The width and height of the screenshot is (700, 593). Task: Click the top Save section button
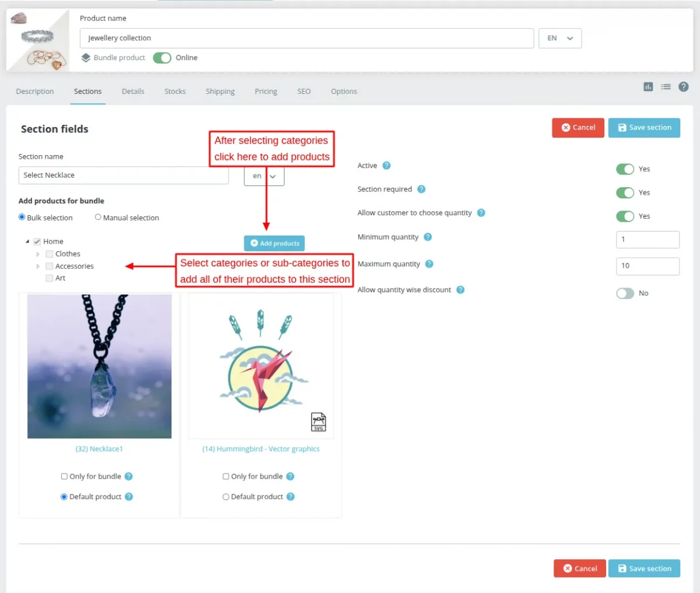point(644,128)
